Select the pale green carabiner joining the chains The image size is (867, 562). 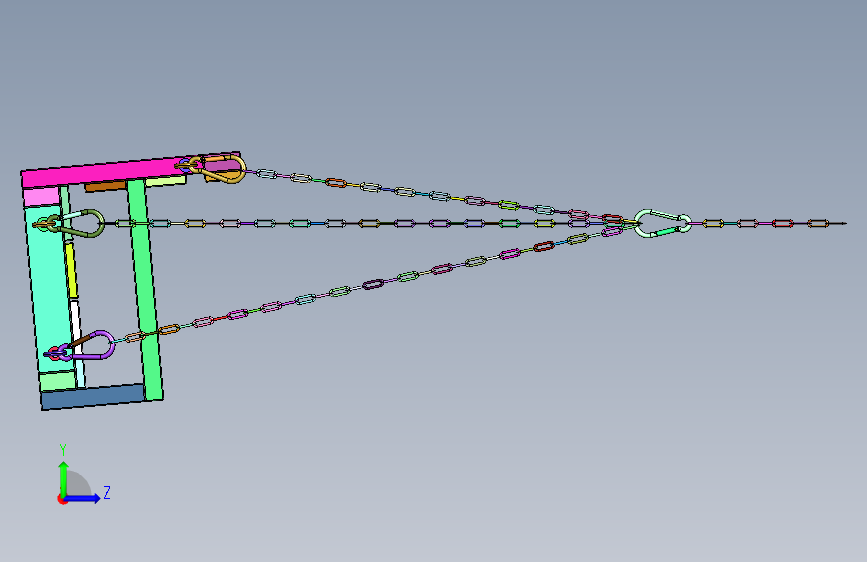click(662, 223)
